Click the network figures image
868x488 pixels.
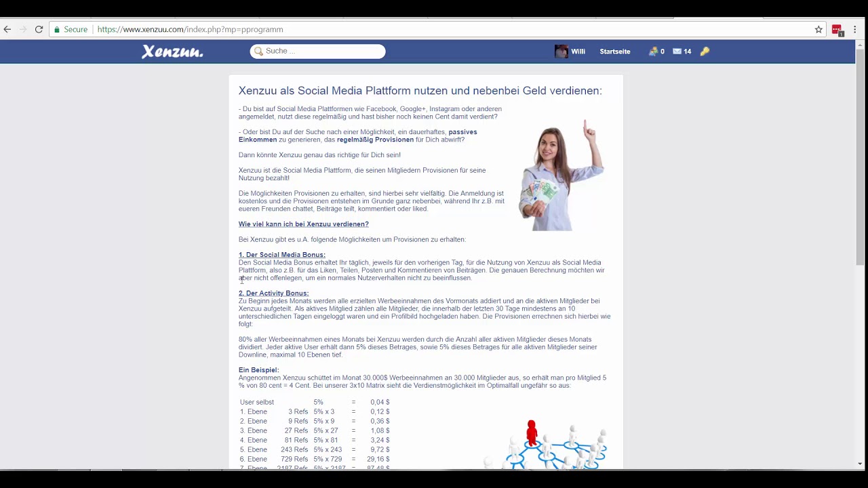[x=546, y=444]
